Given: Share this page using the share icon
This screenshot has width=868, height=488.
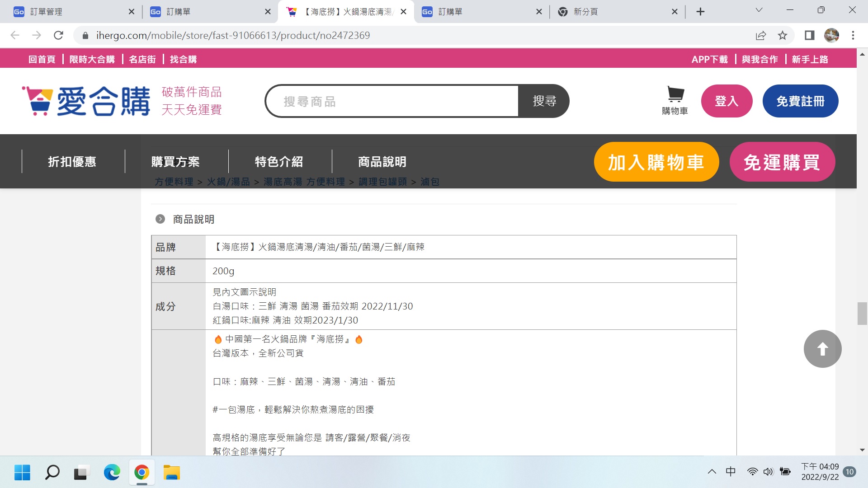Looking at the screenshot, I should [761, 35].
